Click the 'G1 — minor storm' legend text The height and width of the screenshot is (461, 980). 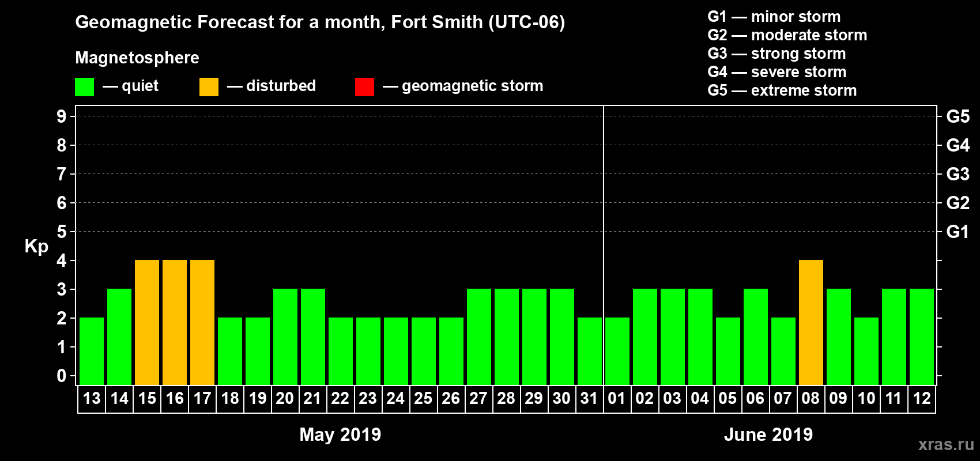[774, 17]
